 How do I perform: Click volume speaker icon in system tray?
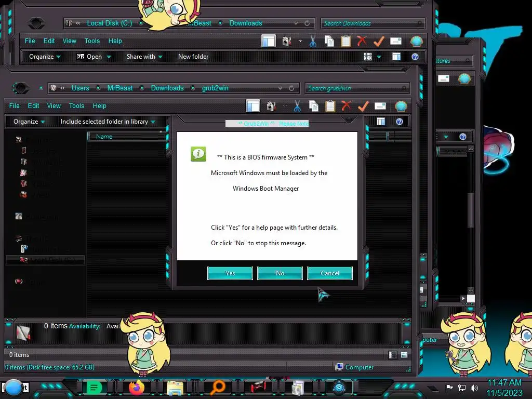[x=474, y=388]
